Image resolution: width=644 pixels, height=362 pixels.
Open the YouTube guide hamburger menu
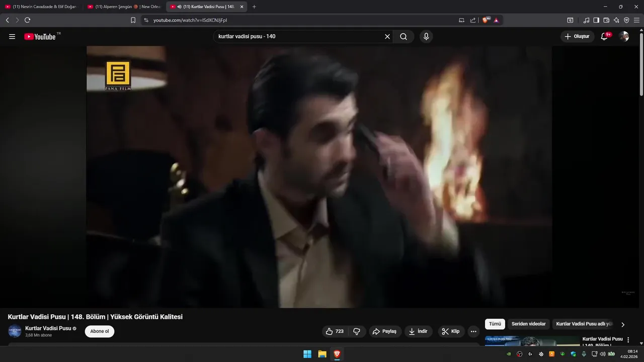[x=12, y=37]
